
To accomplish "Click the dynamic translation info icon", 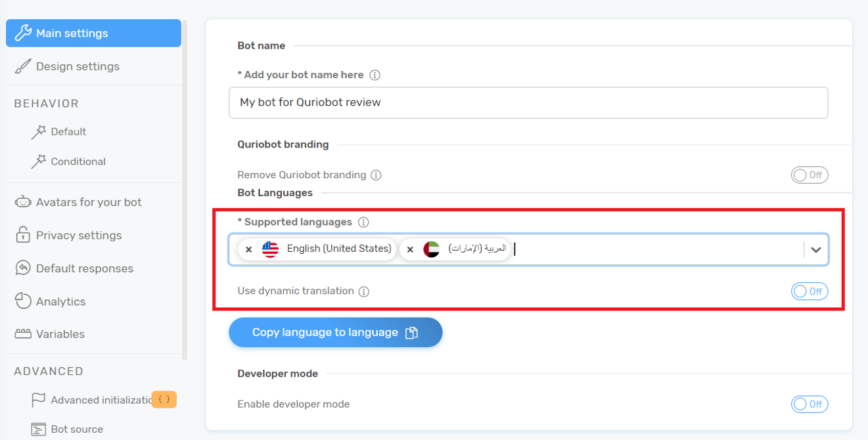I will pos(363,291).
